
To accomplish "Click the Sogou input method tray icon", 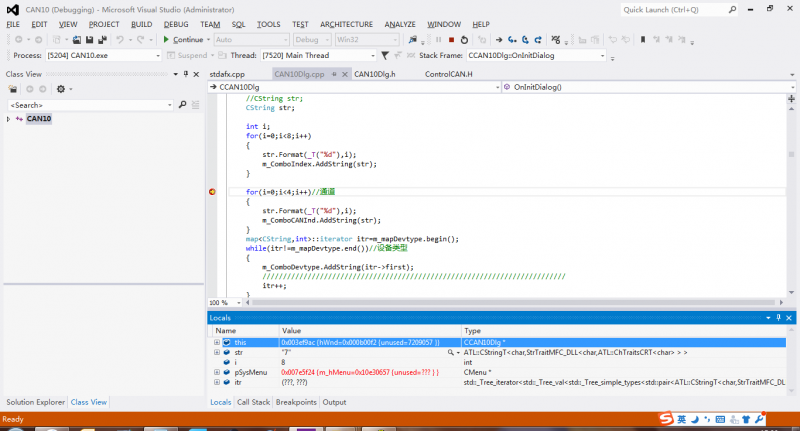I will click(x=664, y=418).
